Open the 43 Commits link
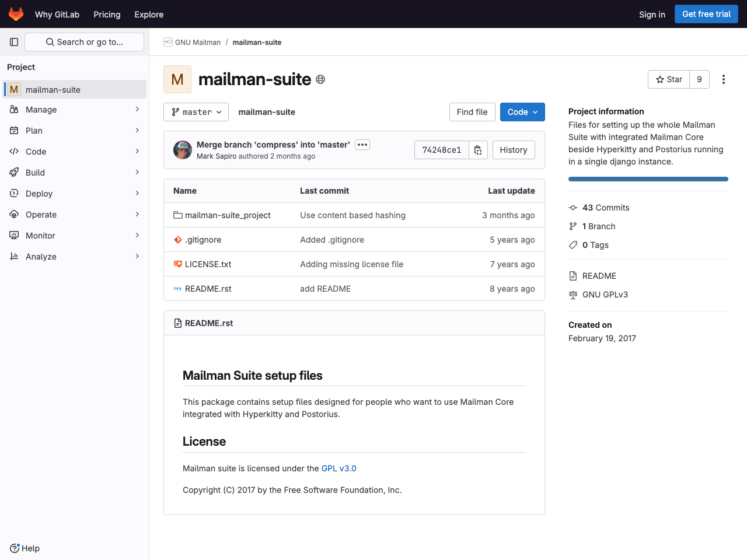747x560 pixels. [606, 208]
